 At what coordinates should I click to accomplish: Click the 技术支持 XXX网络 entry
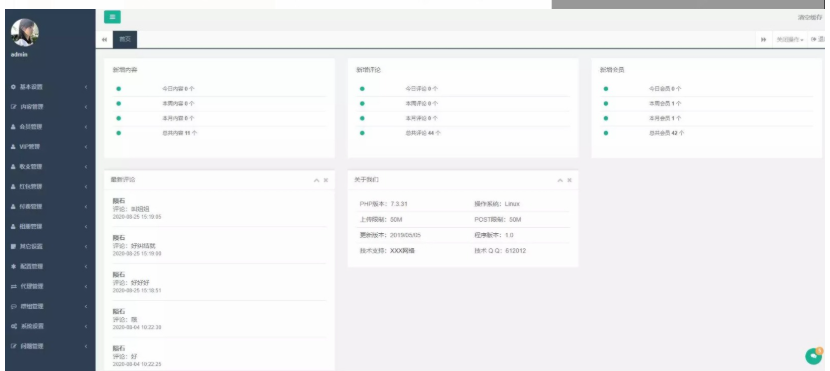[387, 251]
